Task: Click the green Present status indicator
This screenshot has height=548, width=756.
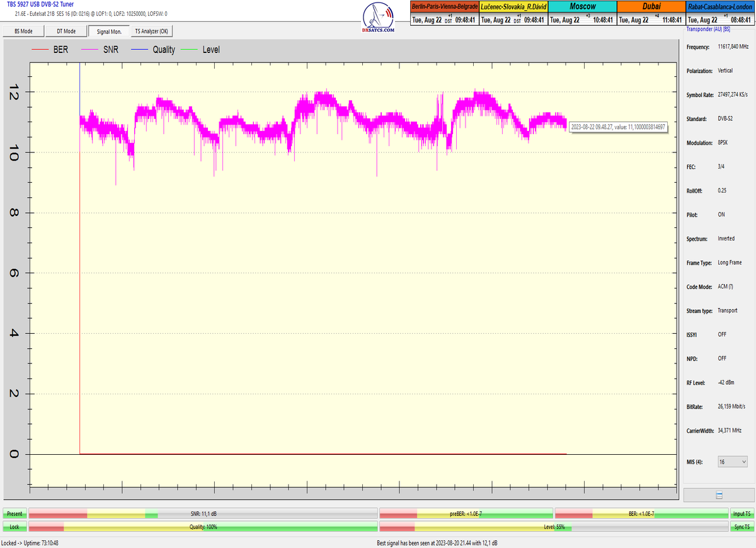Action: pyautogui.click(x=14, y=514)
